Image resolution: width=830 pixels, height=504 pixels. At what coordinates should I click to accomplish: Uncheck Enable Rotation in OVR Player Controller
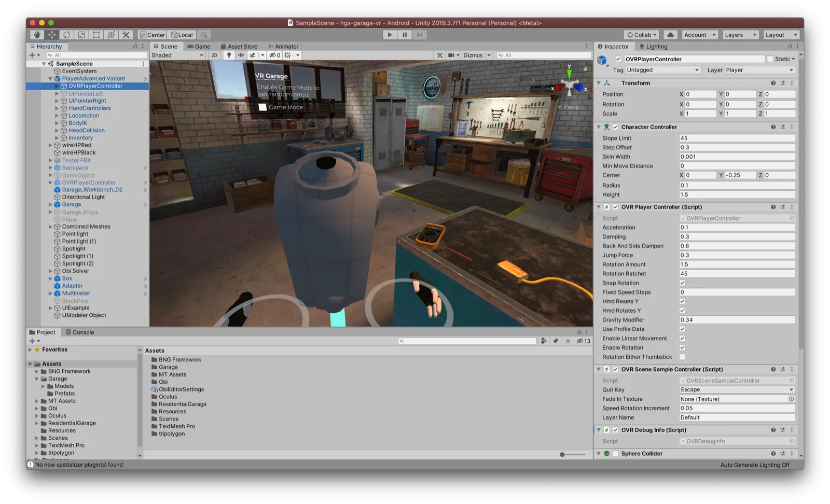pos(683,347)
